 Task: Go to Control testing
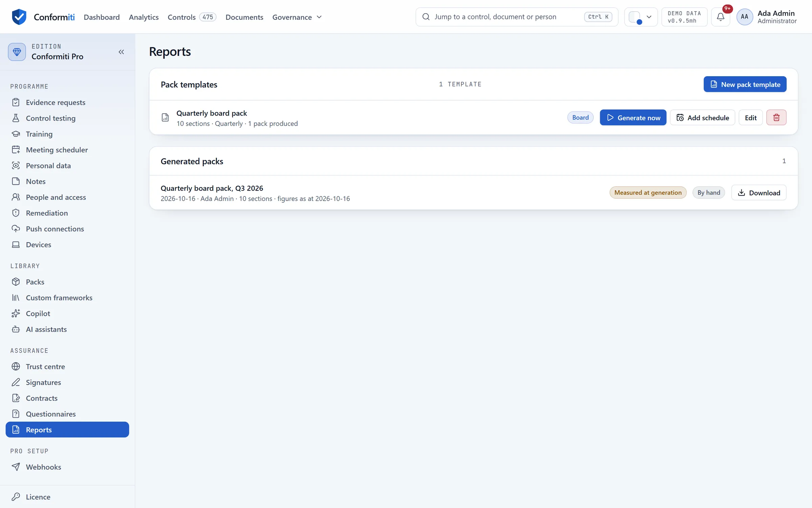point(67,118)
